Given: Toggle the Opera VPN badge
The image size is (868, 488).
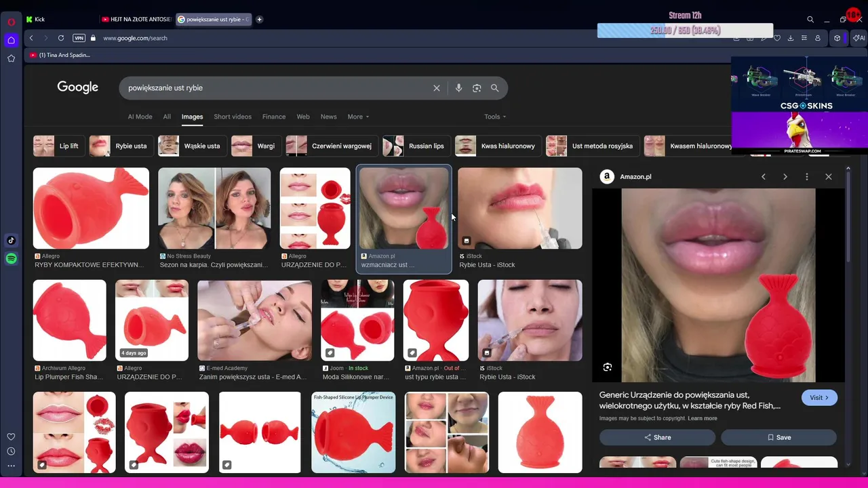Looking at the screenshot, I should [79, 38].
